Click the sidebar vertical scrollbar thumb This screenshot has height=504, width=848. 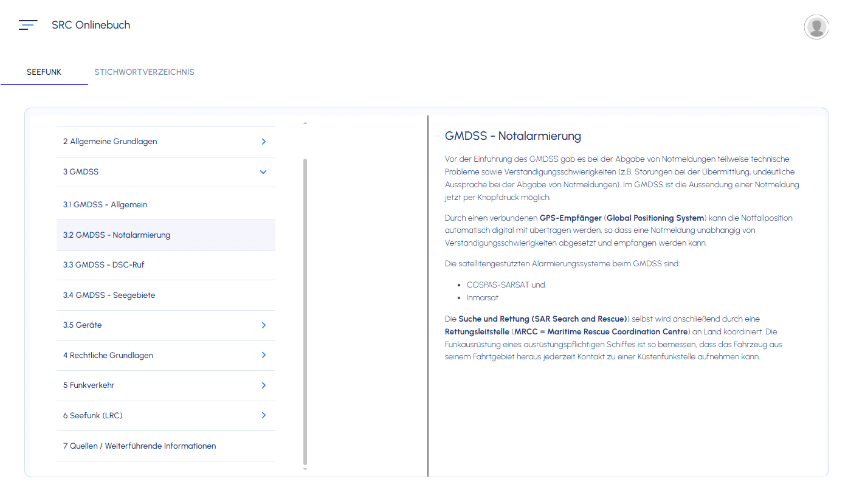305,310
